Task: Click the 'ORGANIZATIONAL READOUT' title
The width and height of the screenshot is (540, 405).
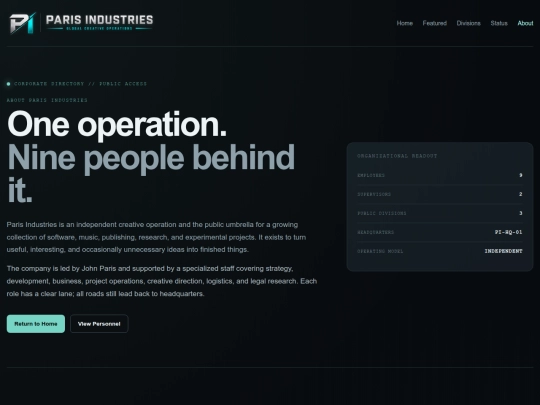Action: [x=397, y=156]
